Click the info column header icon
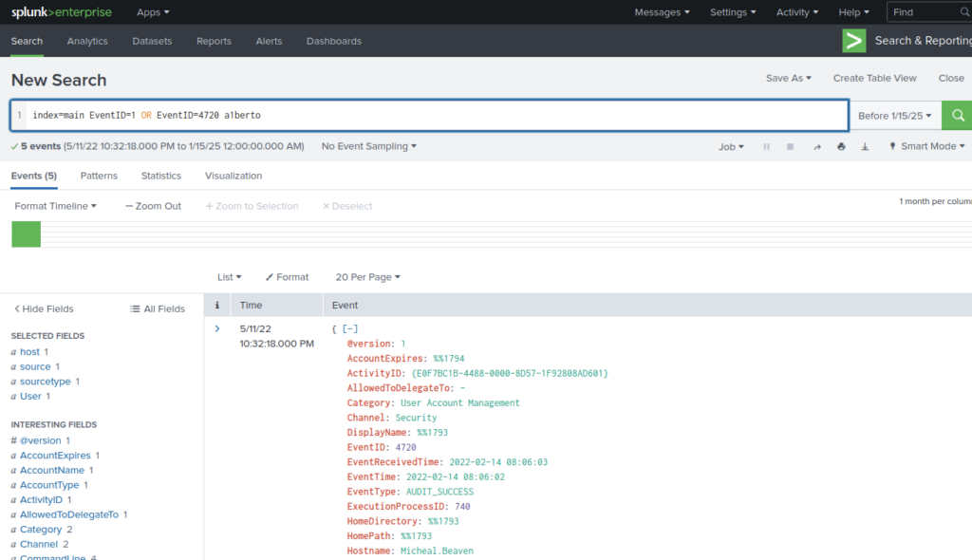This screenshot has height=560, width=972. click(217, 305)
